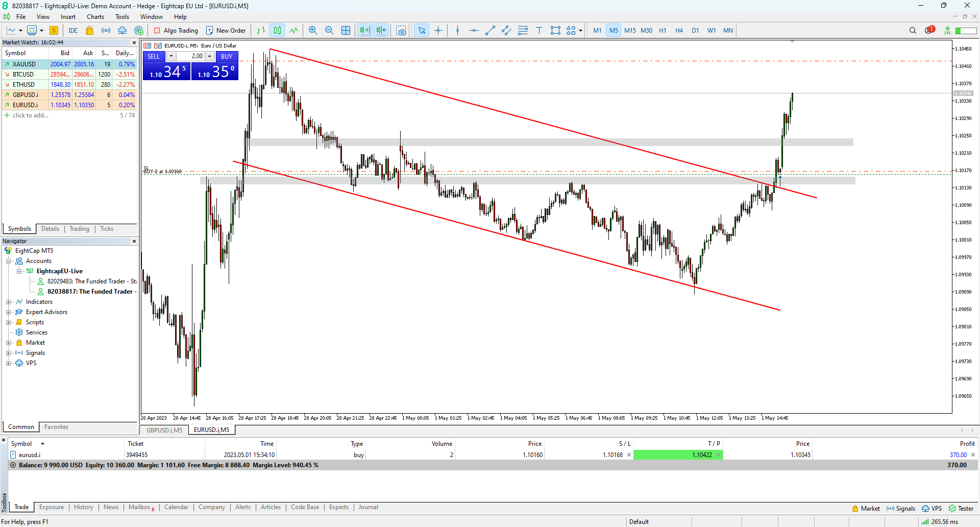Screen dimensions: 980x527
Task: Cancel the take profit 1.10422
Action: coord(718,455)
